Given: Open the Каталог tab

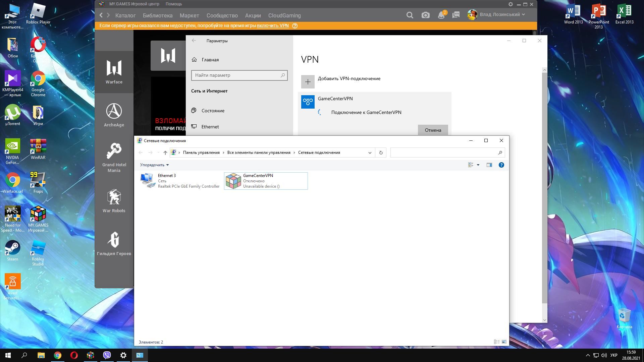Looking at the screenshot, I should tap(125, 15).
